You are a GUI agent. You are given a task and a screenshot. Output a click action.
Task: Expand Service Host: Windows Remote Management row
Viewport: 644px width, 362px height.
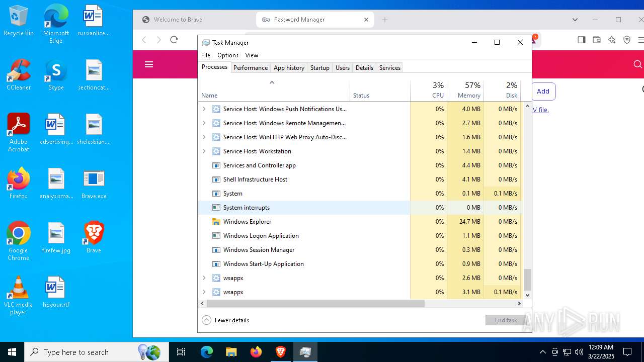(204, 123)
